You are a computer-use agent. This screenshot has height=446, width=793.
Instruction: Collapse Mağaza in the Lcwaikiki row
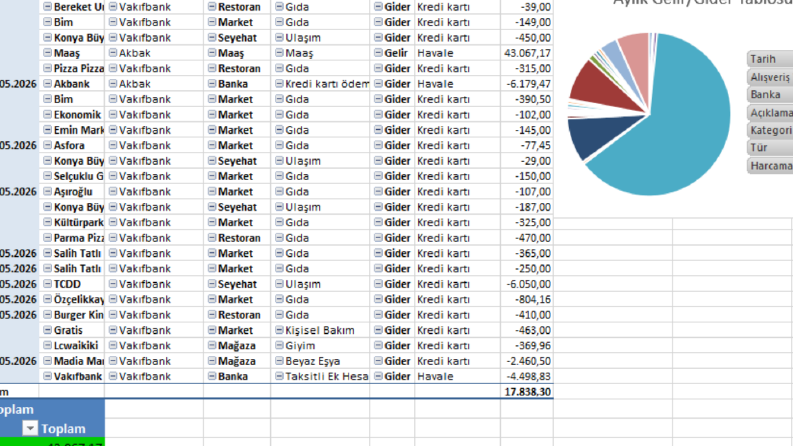212,346
